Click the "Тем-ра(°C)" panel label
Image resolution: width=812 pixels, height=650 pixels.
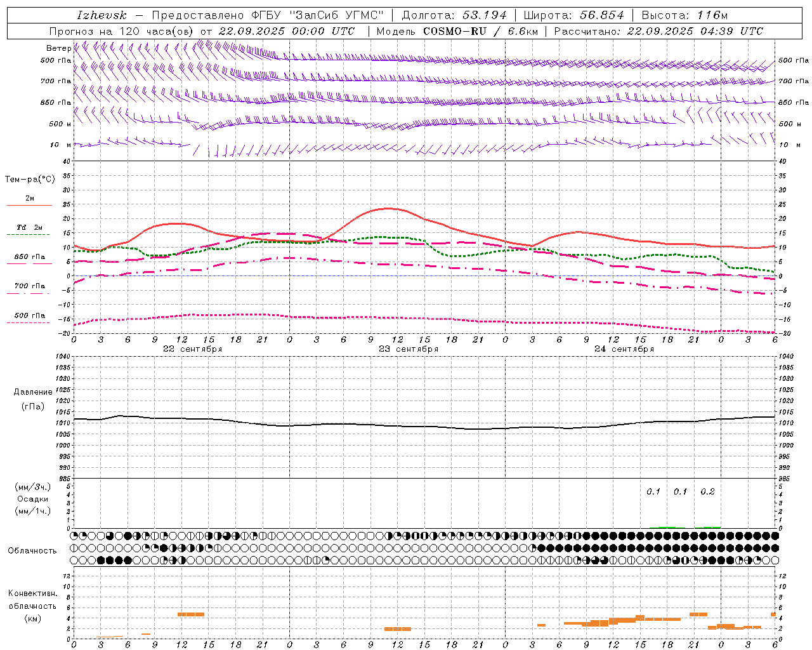tap(30, 180)
